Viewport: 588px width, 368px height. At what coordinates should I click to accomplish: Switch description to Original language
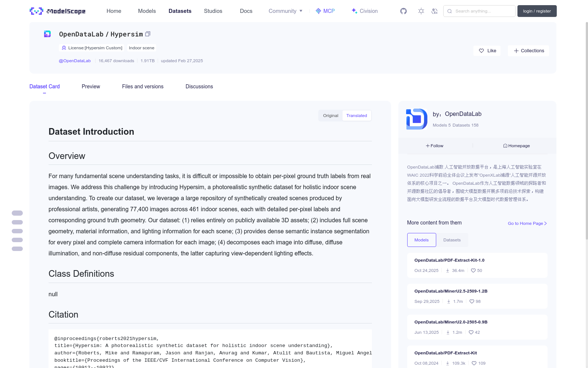click(331, 116)
